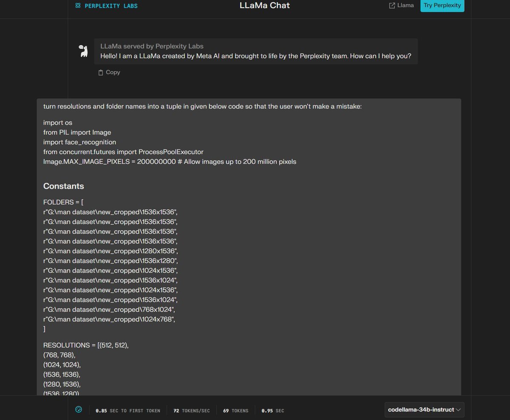Open the codellama-34b-instruct model dropdown

(x=424, y=410)
